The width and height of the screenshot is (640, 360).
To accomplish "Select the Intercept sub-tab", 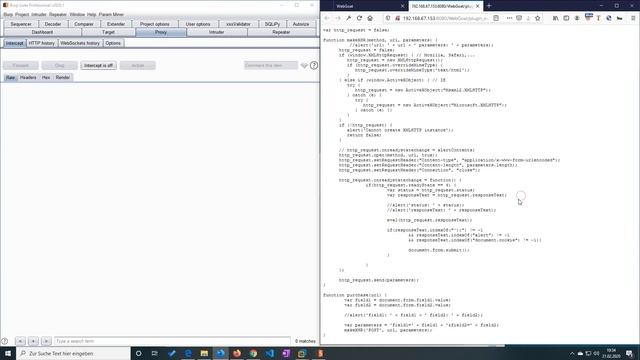I will [x=14, y=43].
